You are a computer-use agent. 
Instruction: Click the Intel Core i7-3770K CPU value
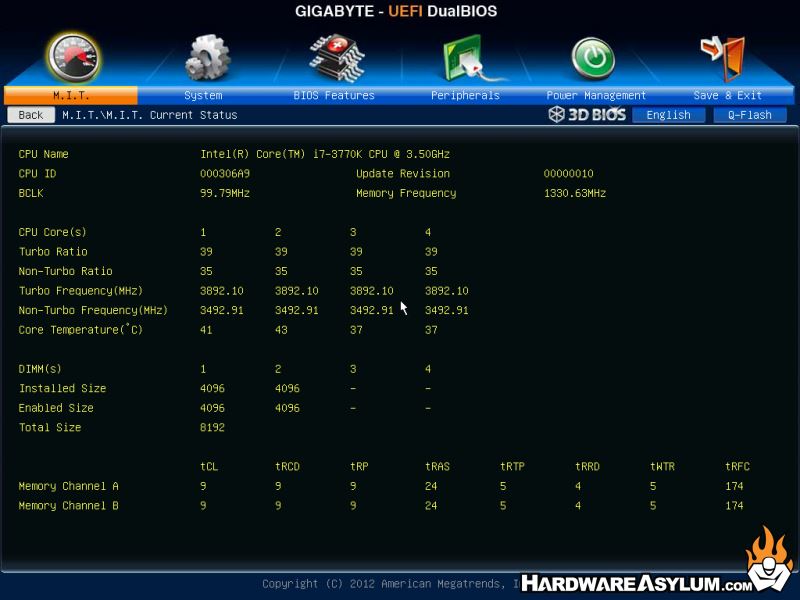click(x=325, y=154)
